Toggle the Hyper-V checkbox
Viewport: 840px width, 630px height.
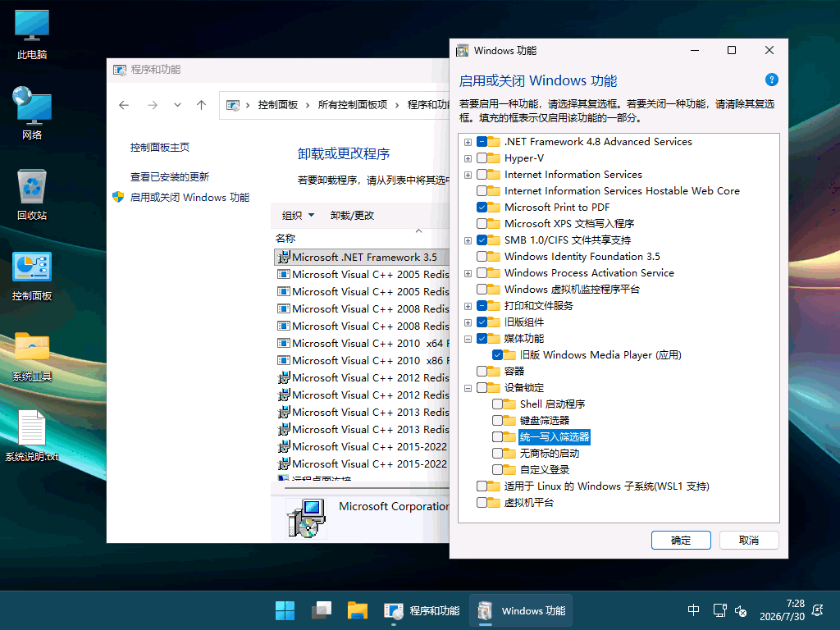(482, 158)
